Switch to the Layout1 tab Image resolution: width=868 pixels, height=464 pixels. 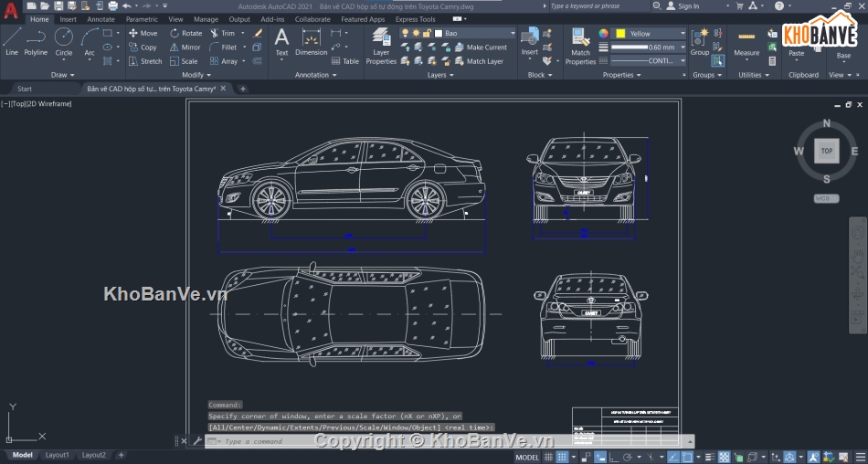coord(57,455)
